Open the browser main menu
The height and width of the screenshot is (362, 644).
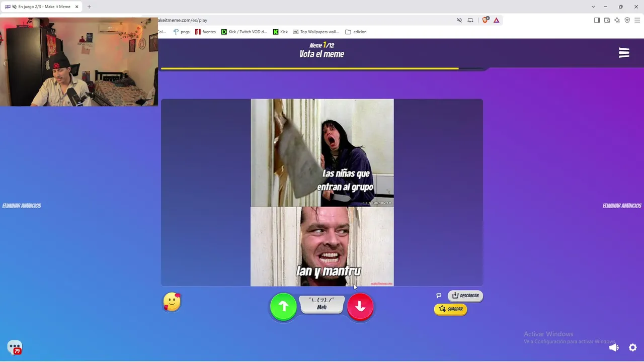[637, 20]
